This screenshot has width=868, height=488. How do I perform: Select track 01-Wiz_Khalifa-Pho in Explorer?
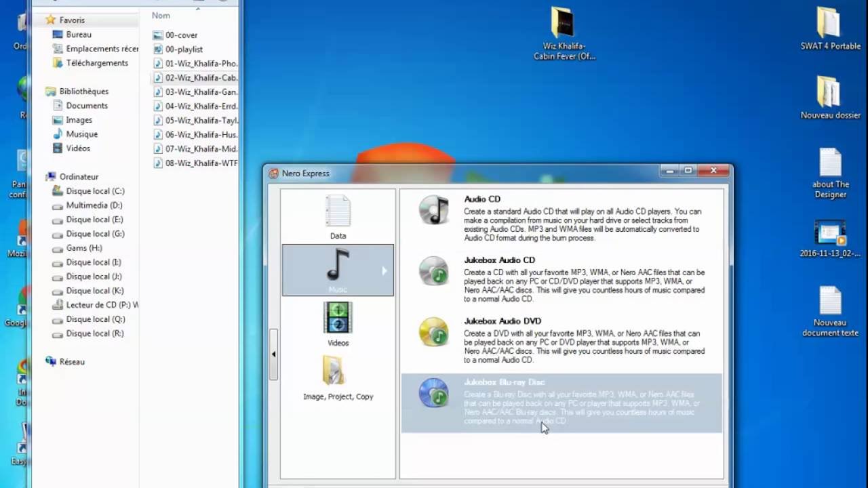(195, 64)
